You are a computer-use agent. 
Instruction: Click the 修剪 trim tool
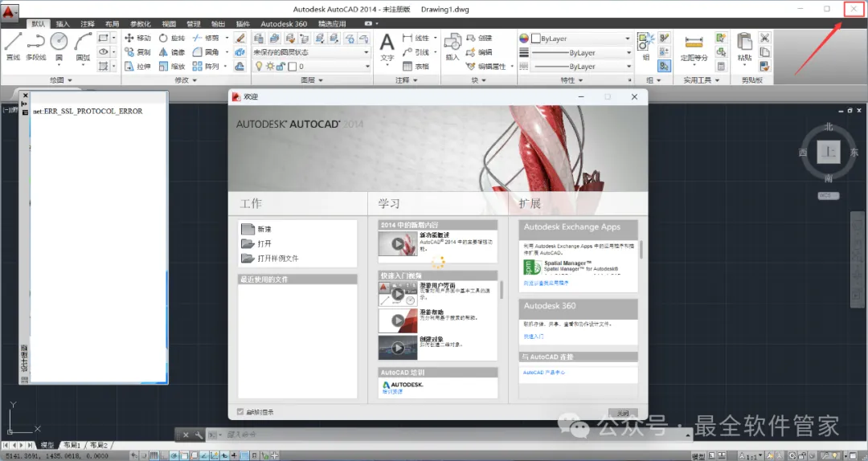pos(206,38)
